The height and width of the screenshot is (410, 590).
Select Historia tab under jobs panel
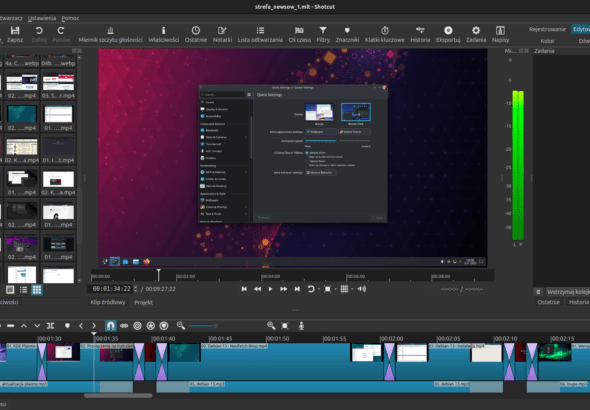click(x=578, y=302)
